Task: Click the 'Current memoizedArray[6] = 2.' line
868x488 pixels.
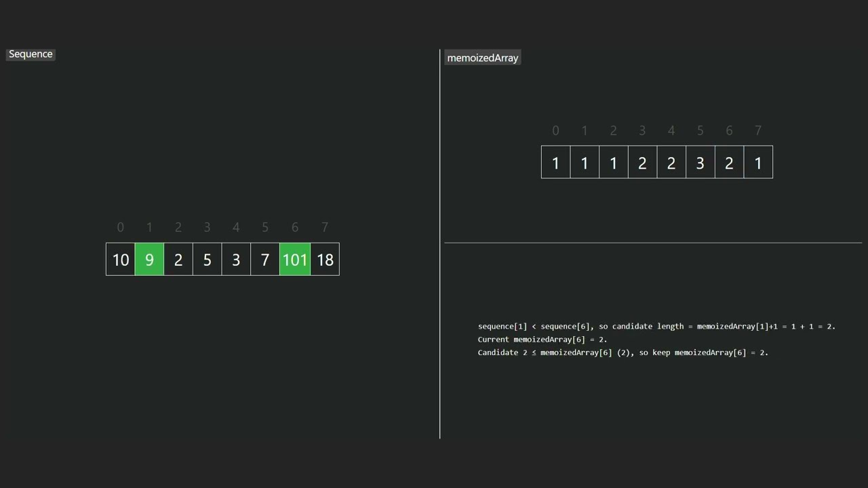Action: tap(542, 340)
